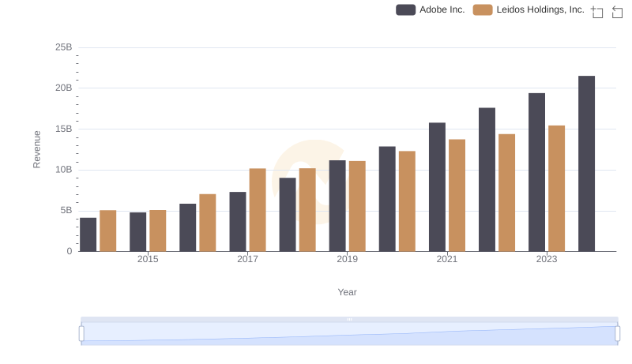Click the Adobe bar for 2019
Image resolution: width=632 pixels, height=364 pixels.
pos(337,206)
